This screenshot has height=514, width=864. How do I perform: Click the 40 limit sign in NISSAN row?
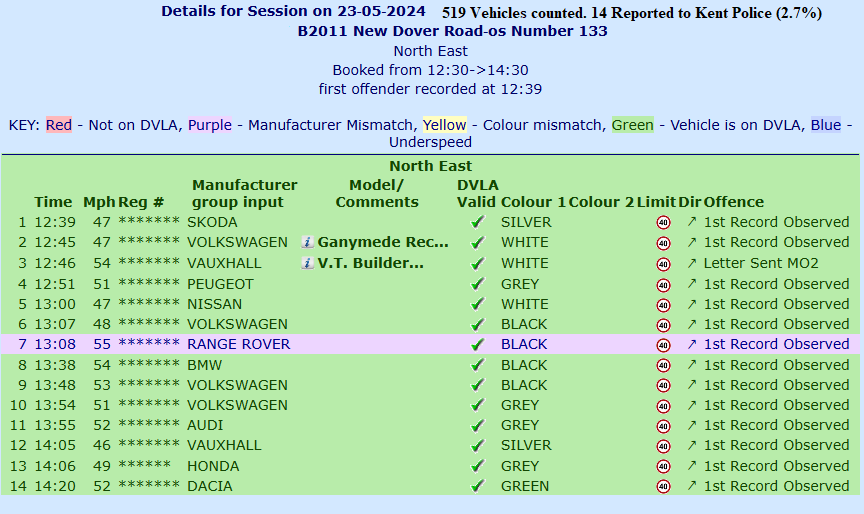point(663,305)
